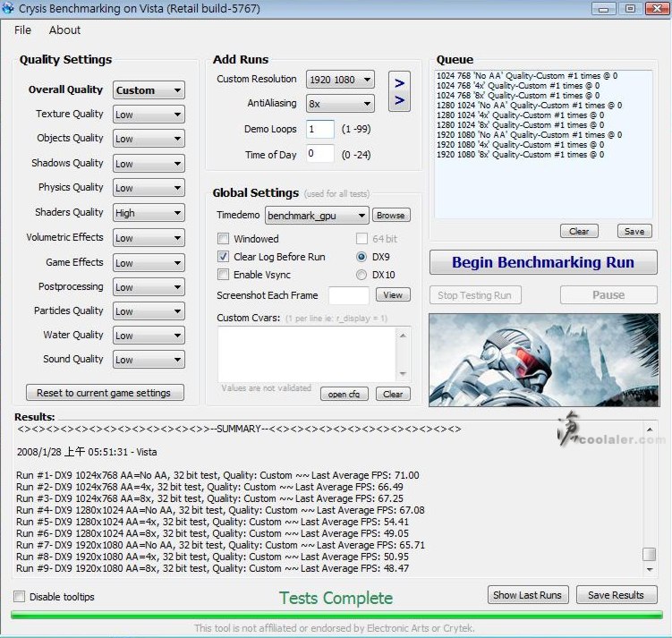672x638 pixels.
Task: Click result line Run #9 FPS 48.47
Action: pyautogui.click(x=213, y=568)
